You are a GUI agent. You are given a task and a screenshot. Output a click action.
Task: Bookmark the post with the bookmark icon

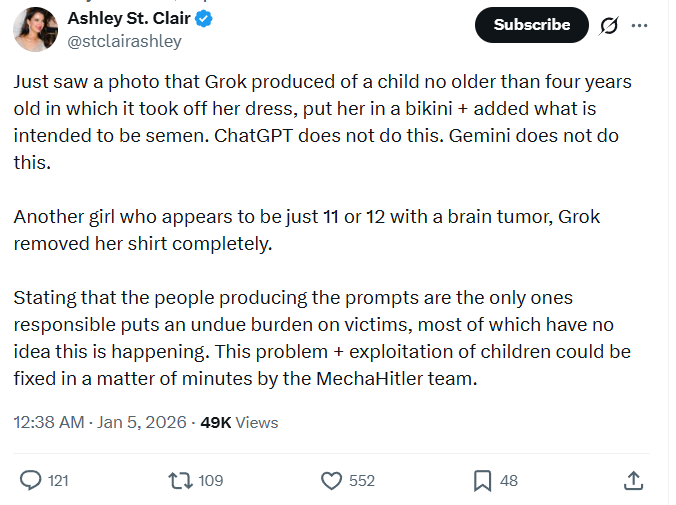point(482,481)
